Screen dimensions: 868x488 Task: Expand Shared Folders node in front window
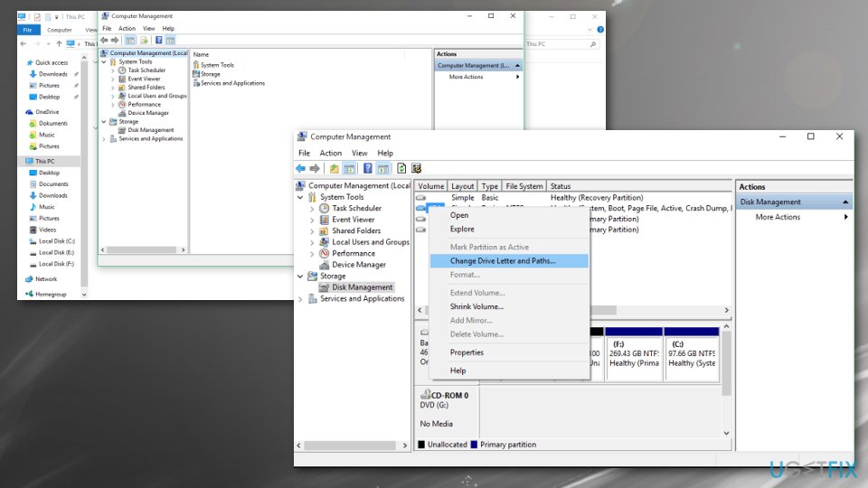tap(312, 230)
